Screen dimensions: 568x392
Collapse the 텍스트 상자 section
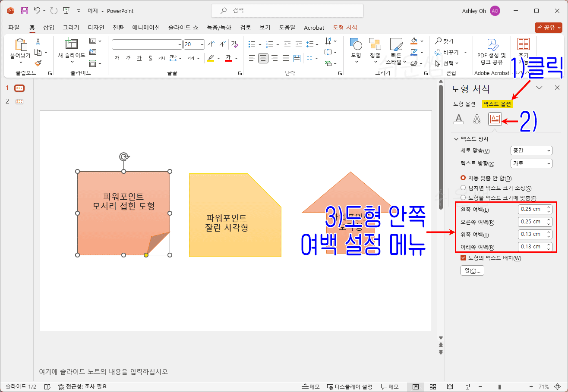pyautogui.click(x=456, y=139)
